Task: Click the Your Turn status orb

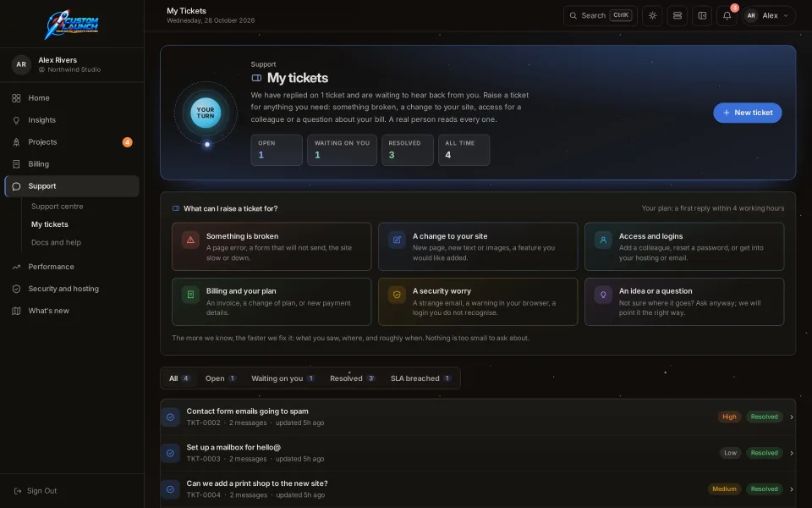Action: coord(206,113)
